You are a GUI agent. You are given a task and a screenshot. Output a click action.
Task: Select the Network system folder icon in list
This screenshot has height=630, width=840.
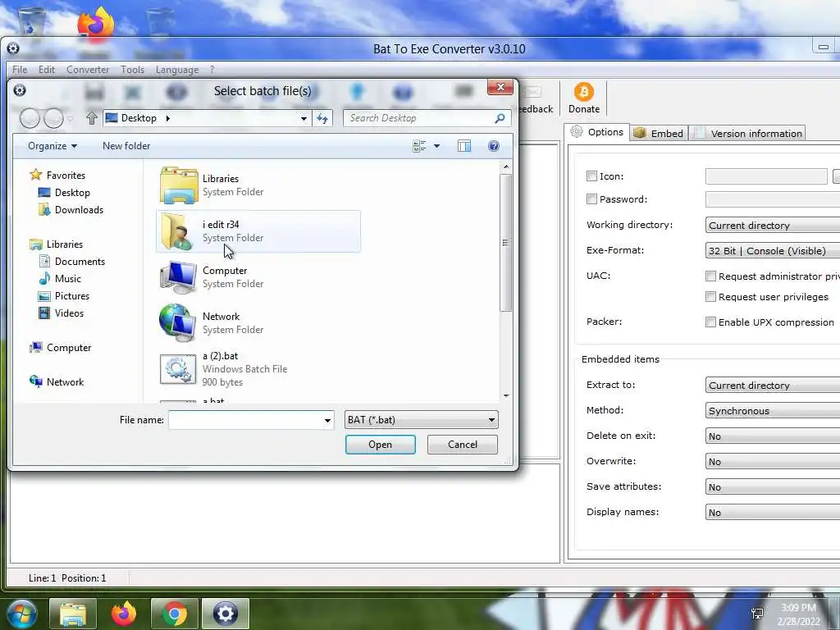point(177,322)
